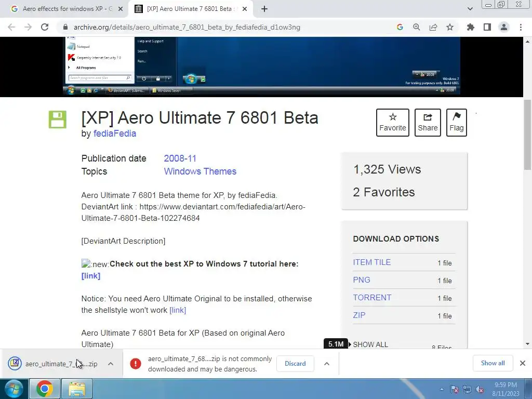The height and width of the screenshot is (399, 532).
Task: Open the 2008-11 publication date link
Action: (180, 158)
